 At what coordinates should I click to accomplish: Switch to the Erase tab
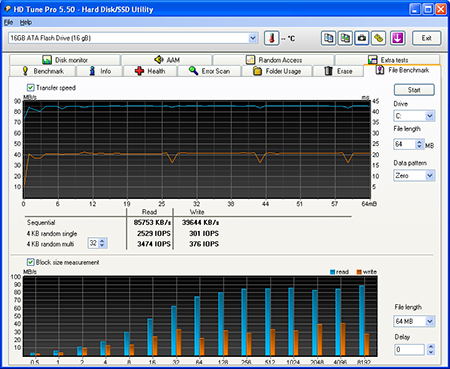pyautogui.click(x=338, y=71)
